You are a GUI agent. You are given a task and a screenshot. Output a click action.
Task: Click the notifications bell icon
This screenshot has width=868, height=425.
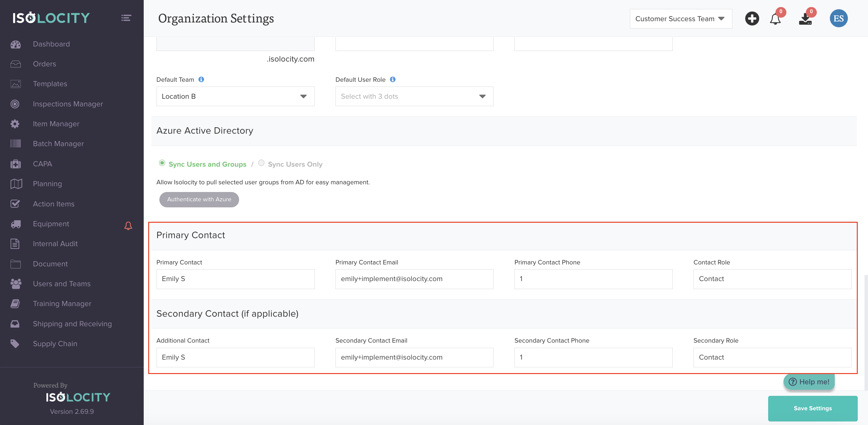[775, 19]
